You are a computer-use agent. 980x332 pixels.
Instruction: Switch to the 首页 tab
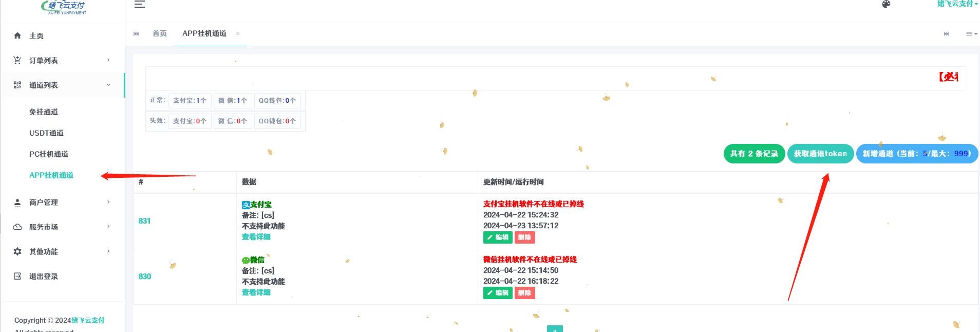[160, 33]
